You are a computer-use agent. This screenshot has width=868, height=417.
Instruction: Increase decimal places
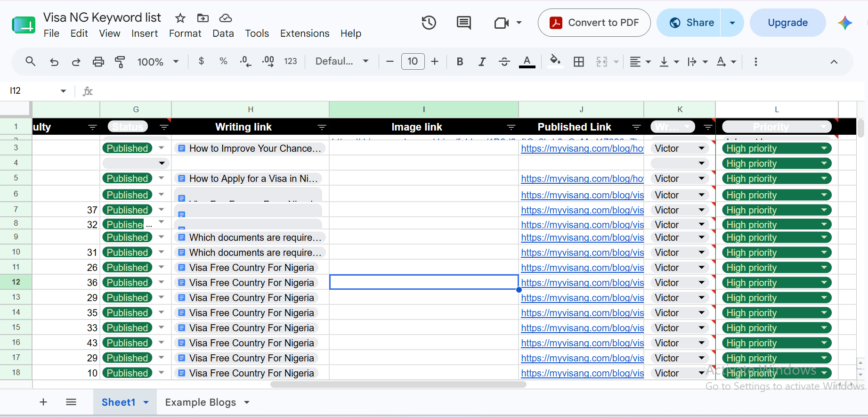[268, 61]
